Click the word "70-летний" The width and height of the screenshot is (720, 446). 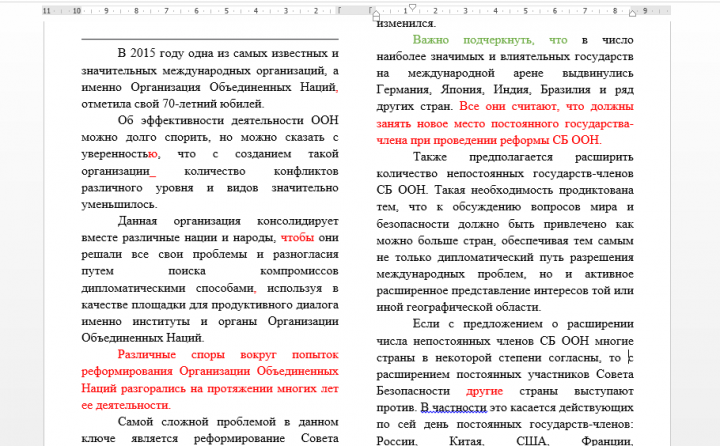click(189, 104)
